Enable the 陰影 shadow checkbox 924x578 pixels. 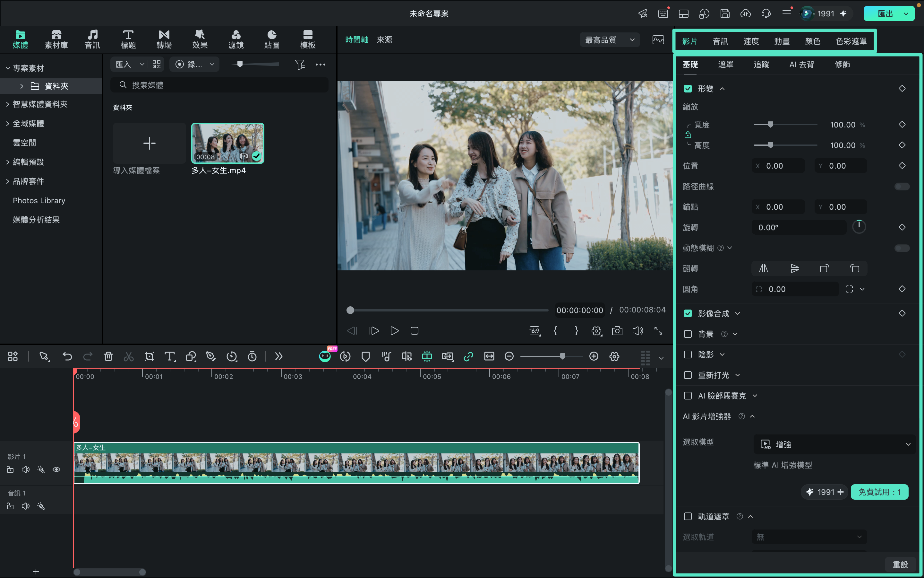[688, 355]
